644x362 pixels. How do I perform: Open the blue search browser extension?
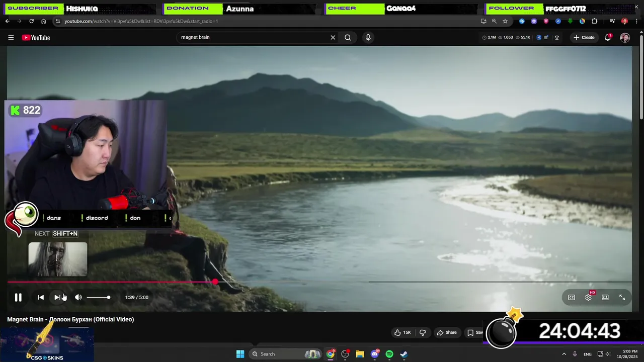click(x=558, y=21)
